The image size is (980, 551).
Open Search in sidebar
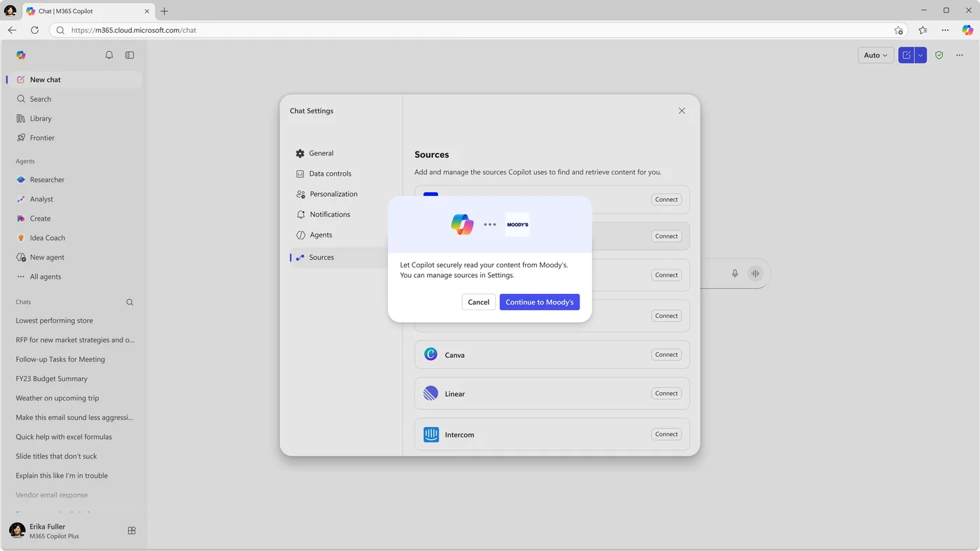coord(73,99)
